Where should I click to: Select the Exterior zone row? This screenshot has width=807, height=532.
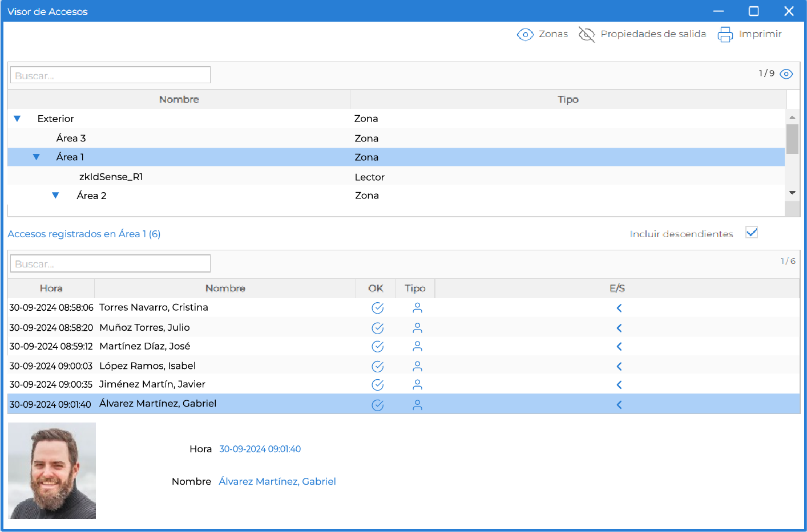tap(396, 119)
